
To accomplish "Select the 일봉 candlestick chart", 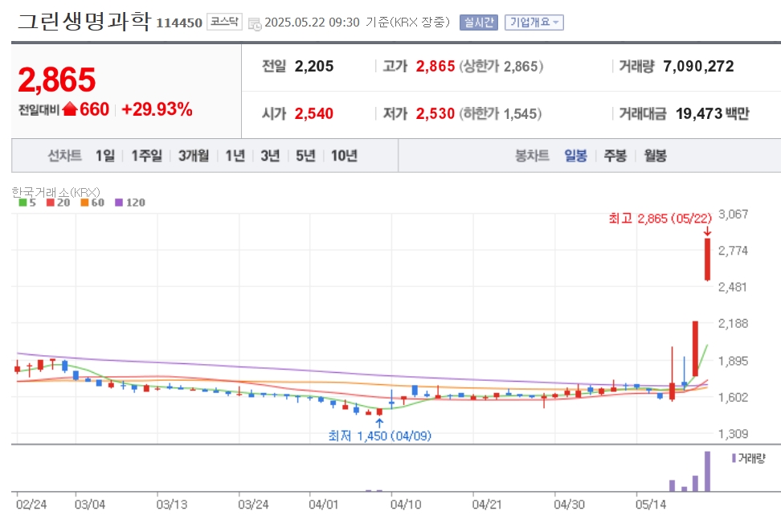I will coord(576,156).
